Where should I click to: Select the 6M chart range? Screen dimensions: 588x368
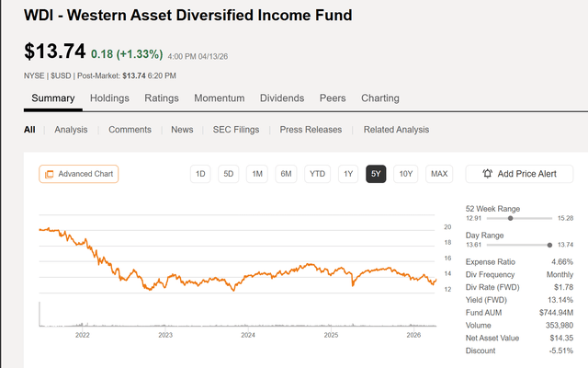point(286,174)
